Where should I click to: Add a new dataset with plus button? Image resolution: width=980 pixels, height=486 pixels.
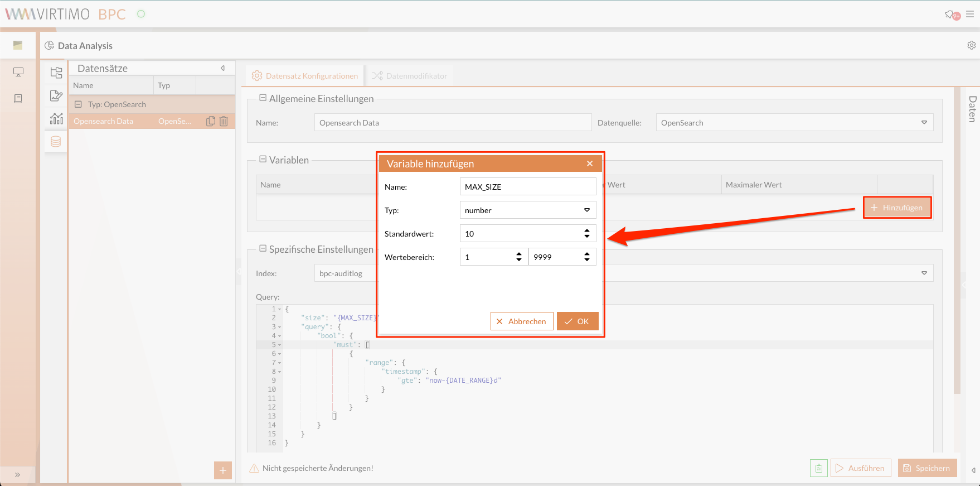pyautogui.click(x=222, y=470)
